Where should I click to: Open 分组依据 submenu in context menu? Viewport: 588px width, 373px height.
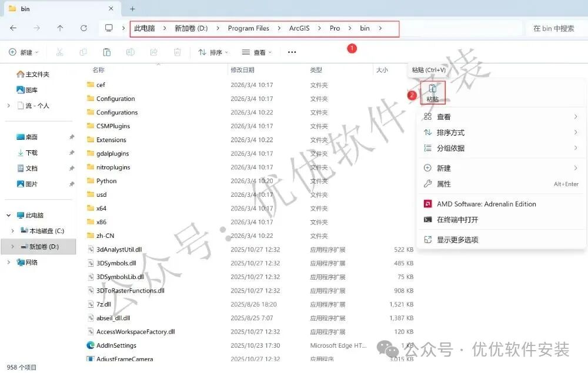501,148
